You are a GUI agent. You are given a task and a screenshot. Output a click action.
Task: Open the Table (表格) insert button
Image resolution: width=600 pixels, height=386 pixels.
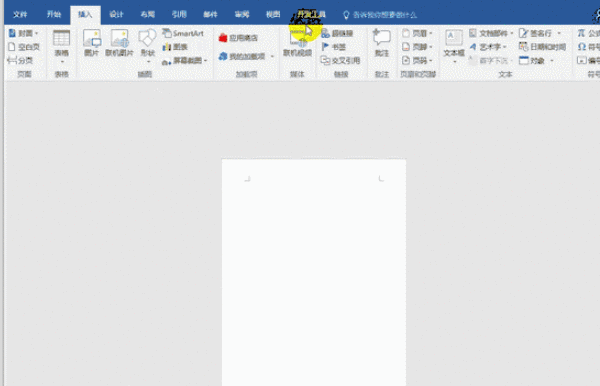[61, 46]
